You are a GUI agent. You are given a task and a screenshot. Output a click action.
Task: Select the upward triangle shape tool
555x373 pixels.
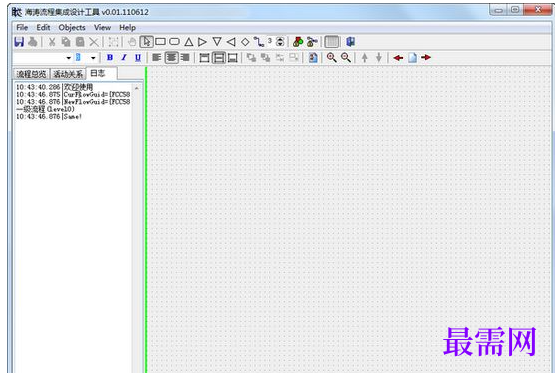coord(189,42)
